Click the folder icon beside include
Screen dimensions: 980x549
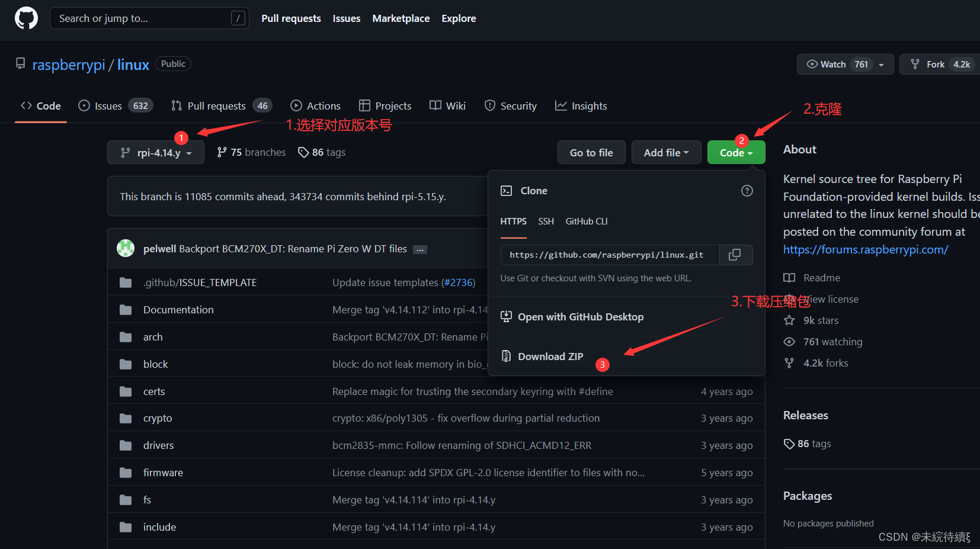(126, 527)
